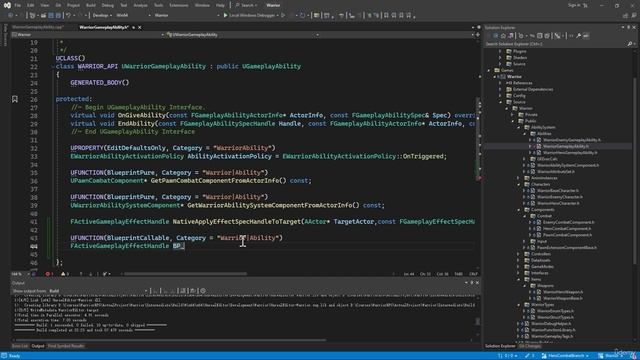Switch to Error List tab at bottom
The height and width of the screenshot is (360, 640).
point(20,346)
